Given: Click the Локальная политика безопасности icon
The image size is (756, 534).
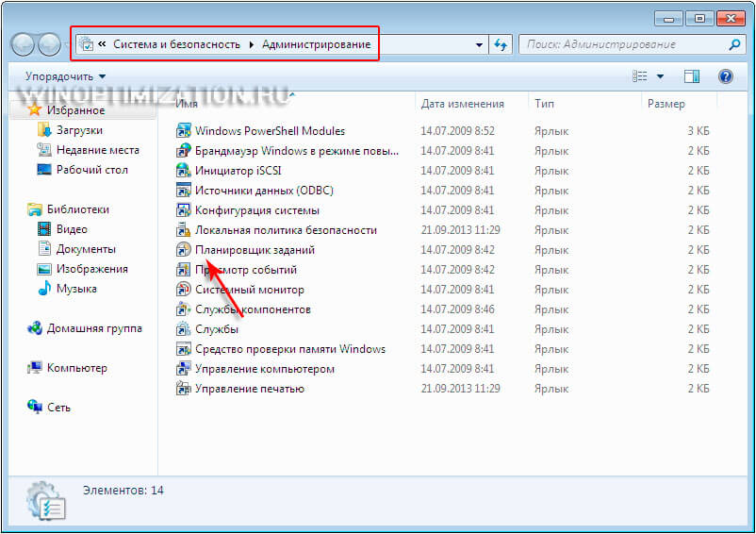Looking at the screenshot, I should [183, 229].
